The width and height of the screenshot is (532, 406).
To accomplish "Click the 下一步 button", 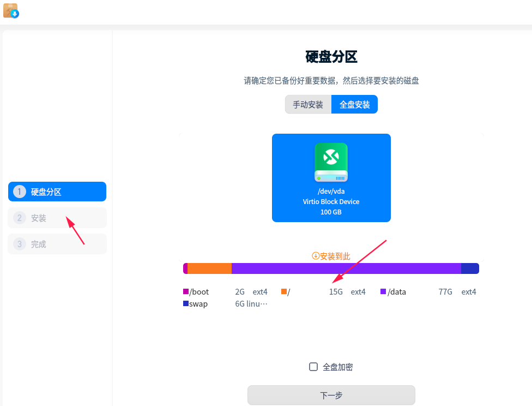I will [x=331, y=395].
